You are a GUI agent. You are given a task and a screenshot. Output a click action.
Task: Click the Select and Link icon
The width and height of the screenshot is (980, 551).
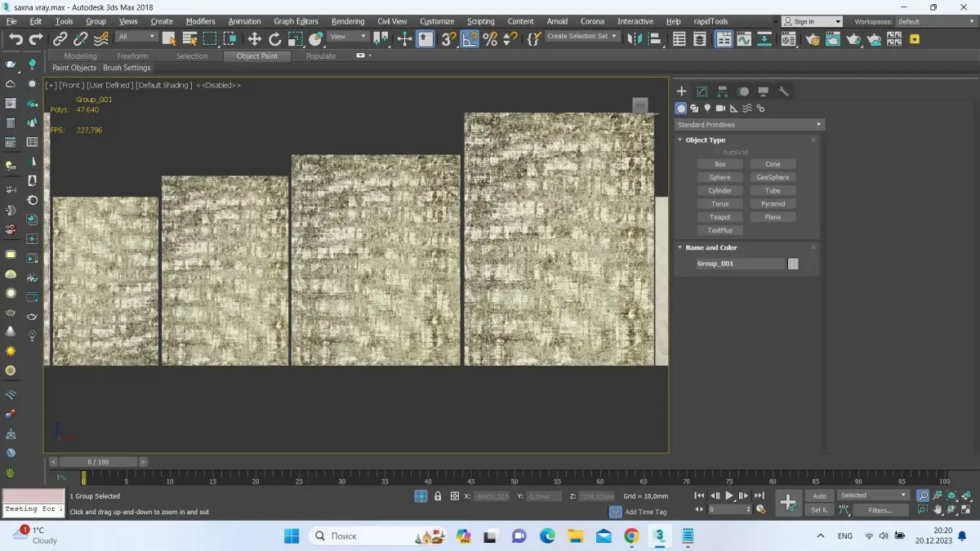(x=60, y=38)
